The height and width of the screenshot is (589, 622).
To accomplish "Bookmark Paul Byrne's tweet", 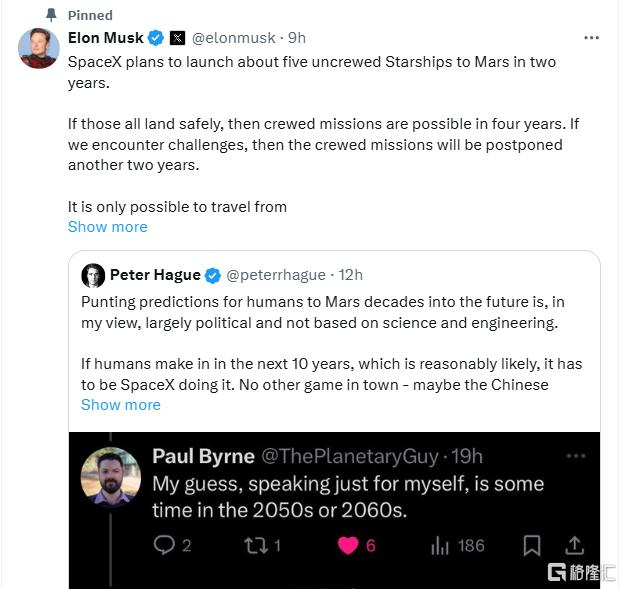I will click(x=532, y=545).
